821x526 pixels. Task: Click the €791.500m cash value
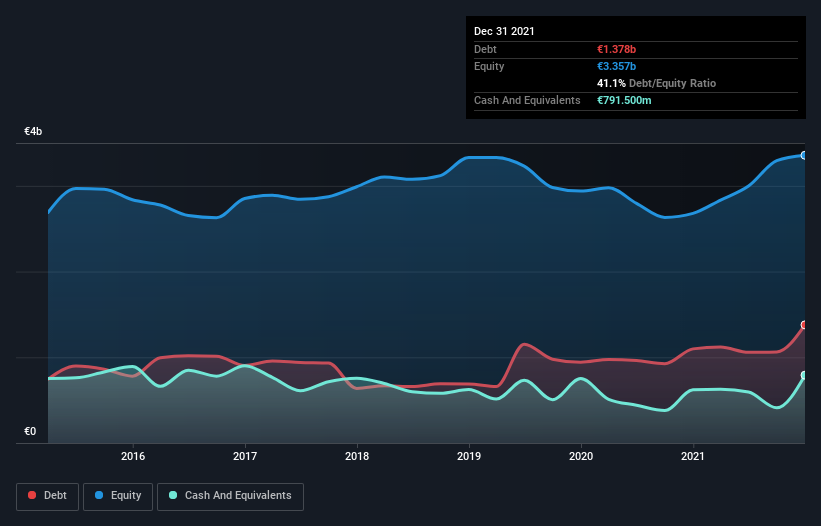tap(624, 100)
